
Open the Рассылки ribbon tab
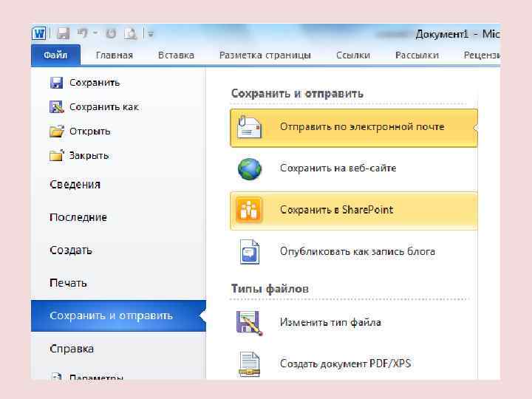pyautogui.click(x=417, y=55)
